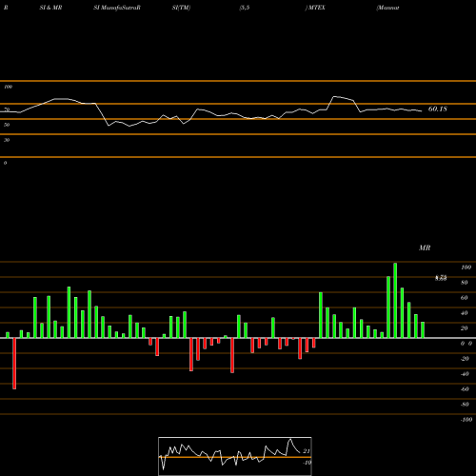476x476 pixels.
Task: Click the 100 label on the RSI axis
Action: [x=8, y=87]
